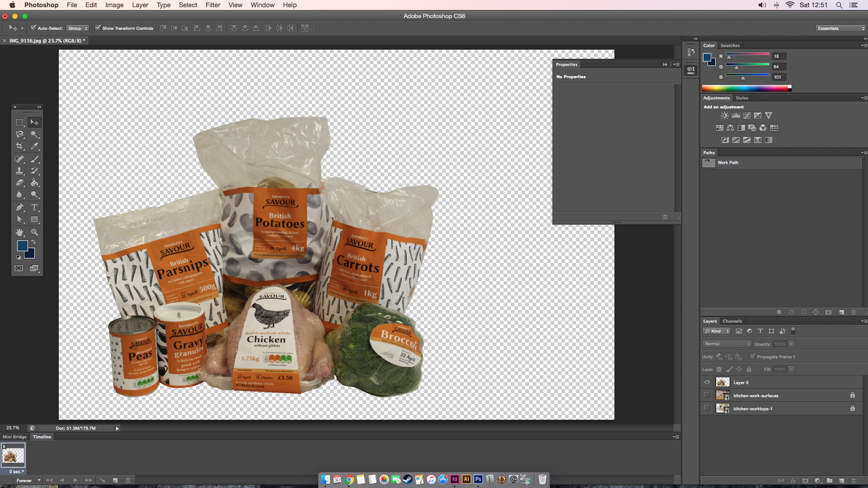
Task: Select the Polygonal Lasso tool
Action: click(20, 134)
